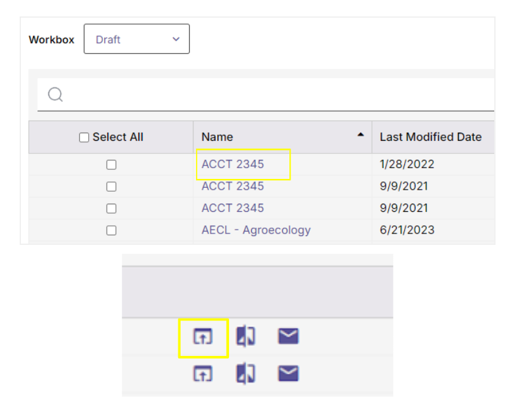Click the magnifying glass search icon
The image size is (512, 420).
pyautogui.click(x=55, y=95)
